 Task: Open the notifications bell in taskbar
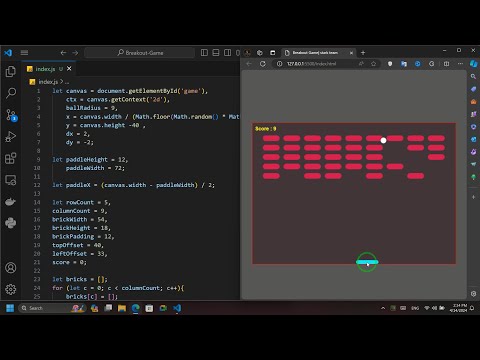[x=472, y=308]
